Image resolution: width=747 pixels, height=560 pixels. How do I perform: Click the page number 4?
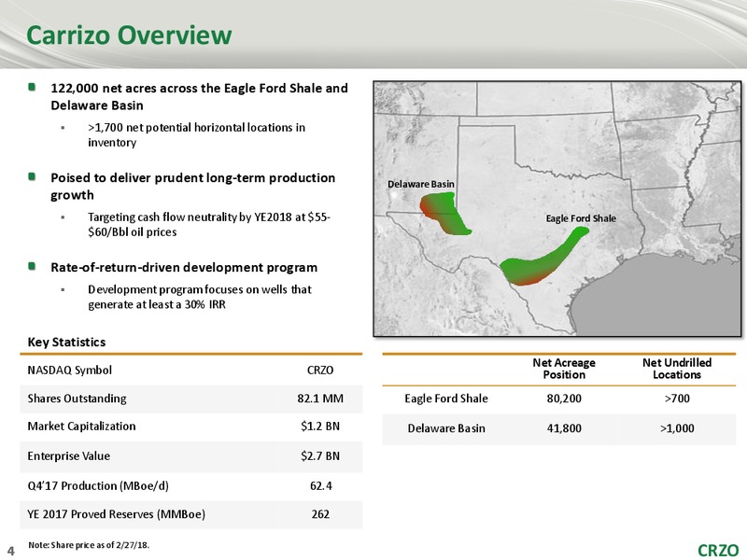pos(11,551)
